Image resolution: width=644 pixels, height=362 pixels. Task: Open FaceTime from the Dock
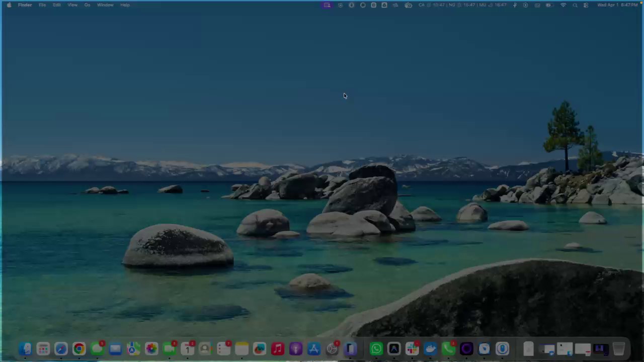click(170, 349)
